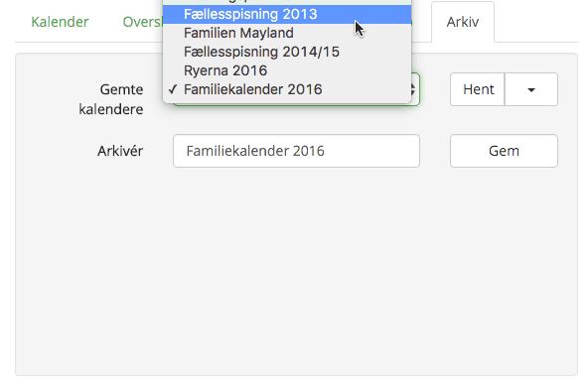
Task: Choose Familien Mayland in the dropdown list
Action: (287, 33)
